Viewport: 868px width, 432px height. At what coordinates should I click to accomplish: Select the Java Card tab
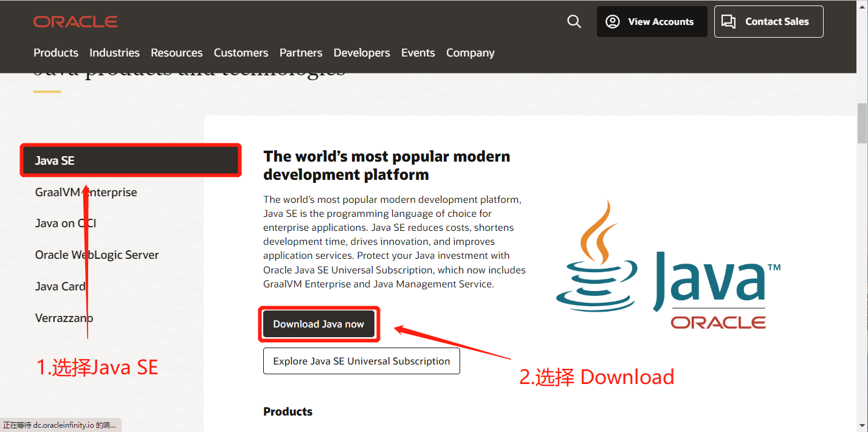tap(60, 287)
